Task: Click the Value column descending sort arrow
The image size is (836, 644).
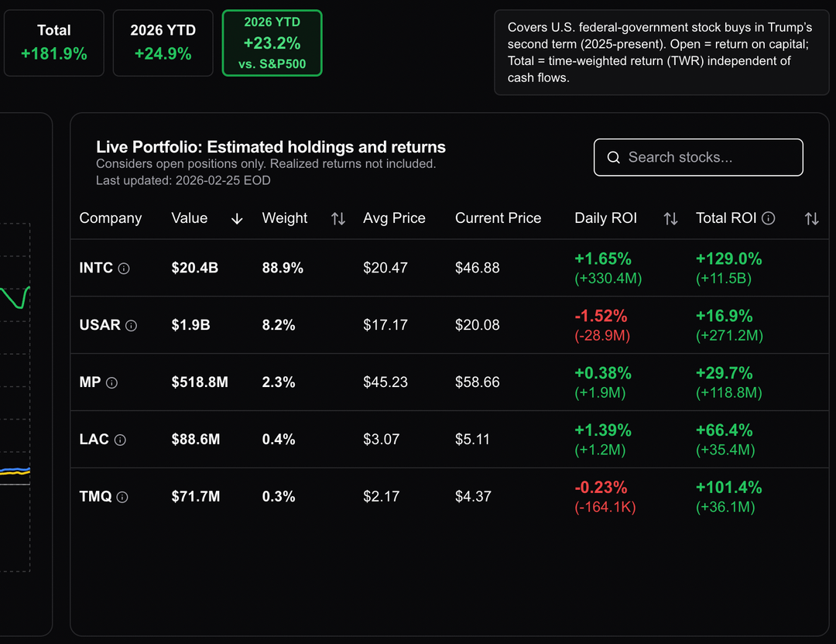Action: click(x=237, y=219)
